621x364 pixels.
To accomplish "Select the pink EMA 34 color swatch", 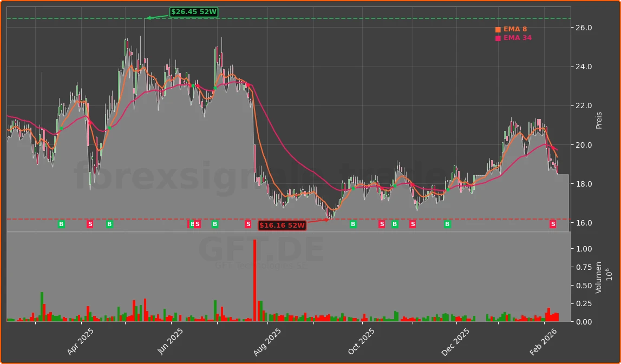I will tap(497, 38).
